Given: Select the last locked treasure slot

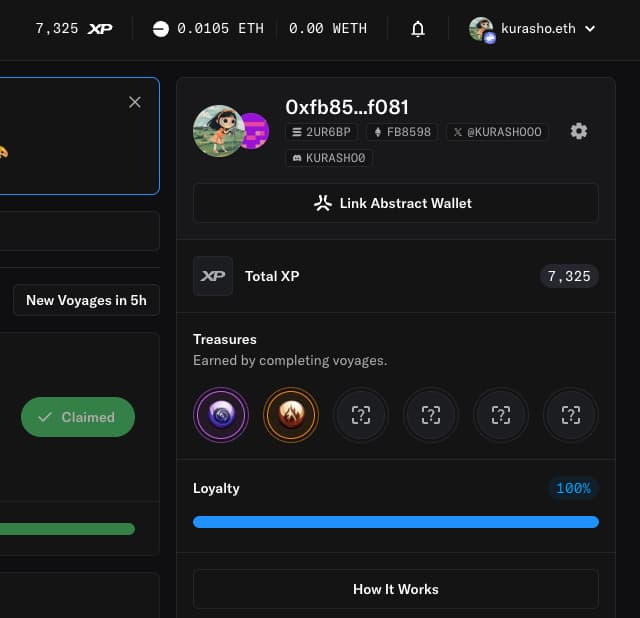Looking at the screenshot, I should point(571,414).
